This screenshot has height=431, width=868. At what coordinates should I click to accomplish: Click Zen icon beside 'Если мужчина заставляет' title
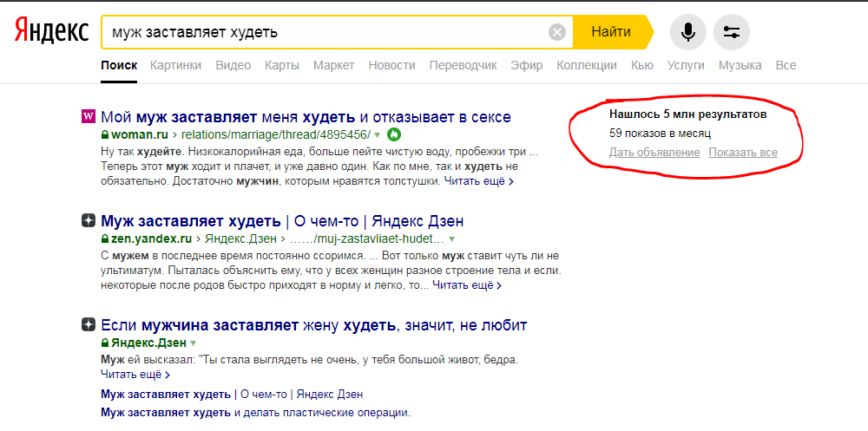click(x=88, y=325)
